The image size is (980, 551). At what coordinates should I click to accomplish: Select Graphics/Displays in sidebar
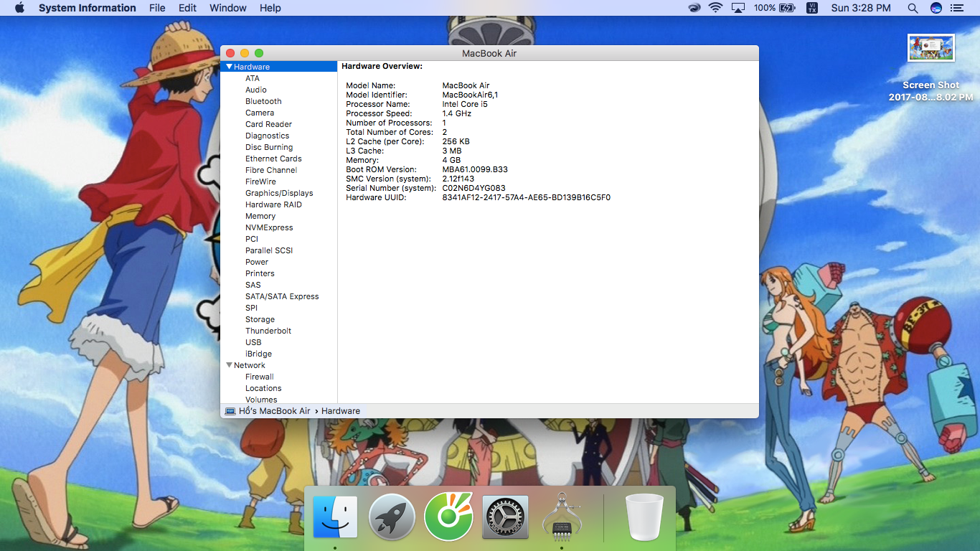[x=279, y=193]
